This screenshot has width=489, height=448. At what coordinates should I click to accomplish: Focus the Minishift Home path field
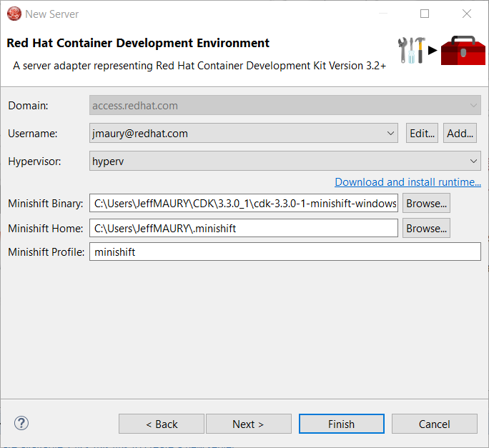[x=243, y=229]
